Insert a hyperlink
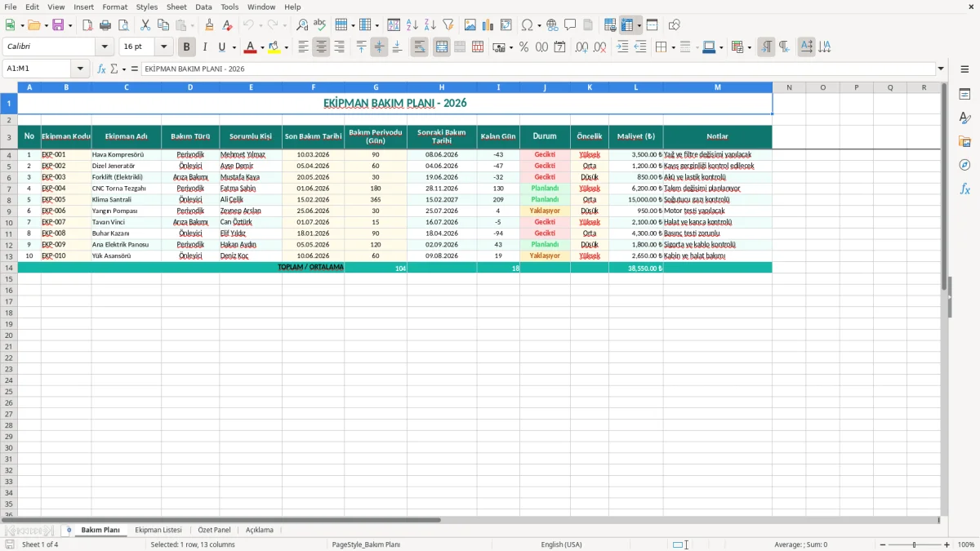This screenshot has height=551, width=980. point(553,25)
